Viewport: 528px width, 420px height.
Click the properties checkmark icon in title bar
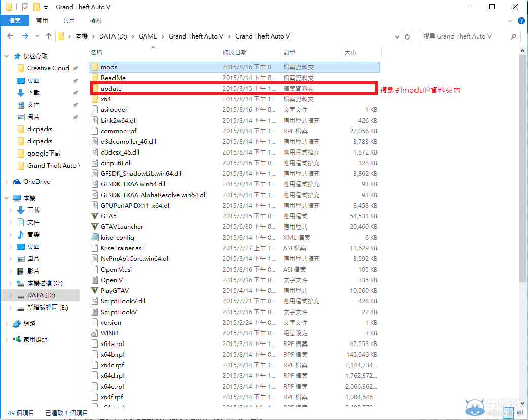click(25, 7)
